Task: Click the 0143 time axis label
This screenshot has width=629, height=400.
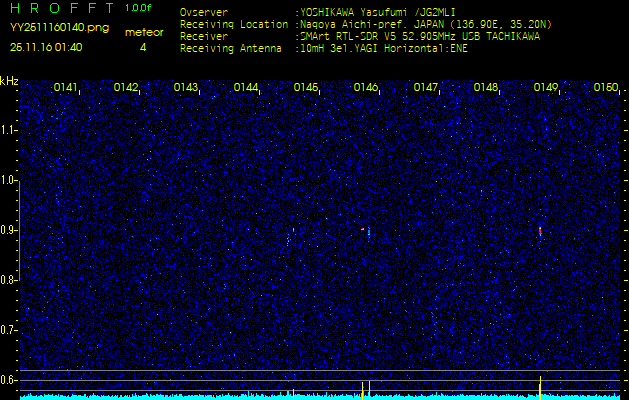Action: coord(186,87)
